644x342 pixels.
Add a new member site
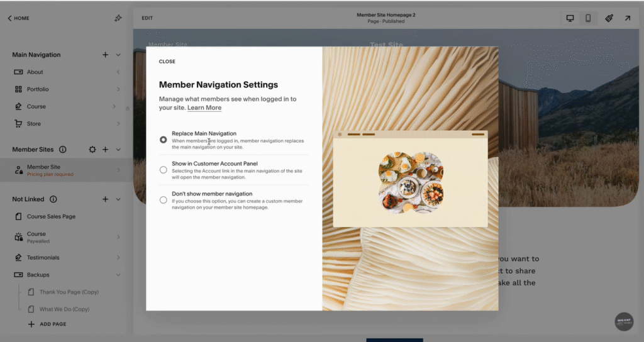(105, 150)
